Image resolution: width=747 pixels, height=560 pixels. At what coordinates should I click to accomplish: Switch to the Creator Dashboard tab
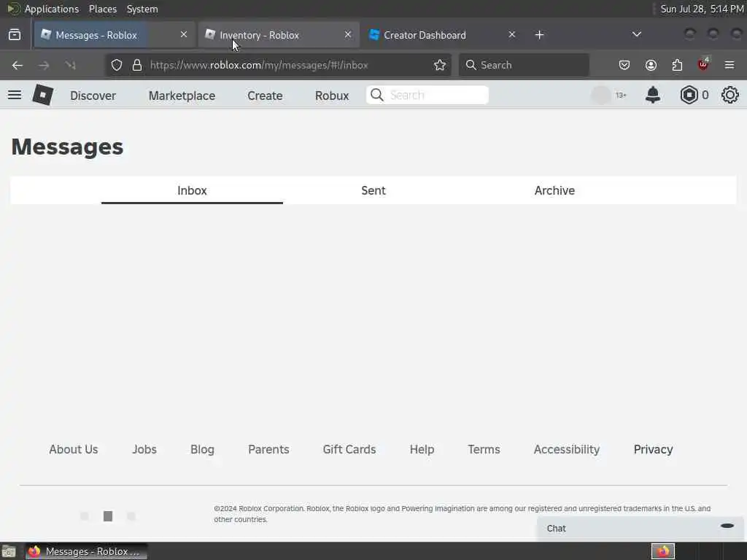click(443, 35)
